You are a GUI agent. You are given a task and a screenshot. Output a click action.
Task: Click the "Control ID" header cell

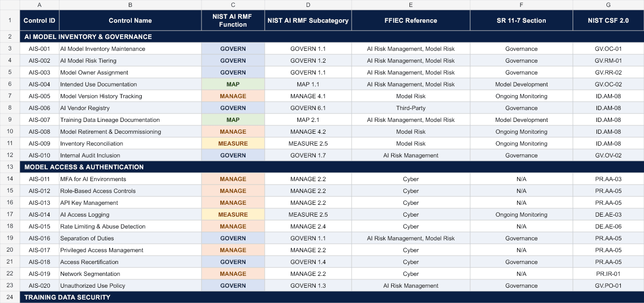click(40, 20)
